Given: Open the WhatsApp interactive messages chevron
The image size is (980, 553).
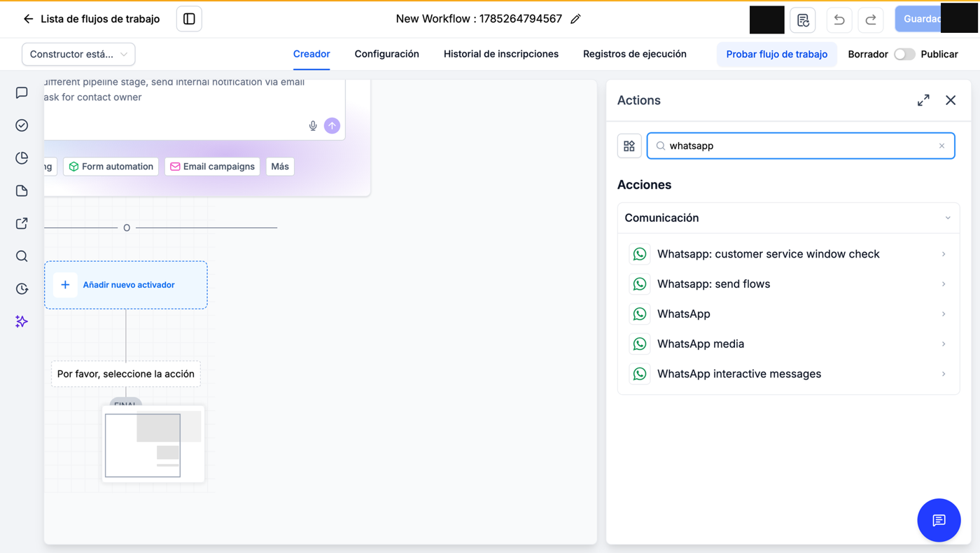Looking at the screenshot, I should 944,374.
